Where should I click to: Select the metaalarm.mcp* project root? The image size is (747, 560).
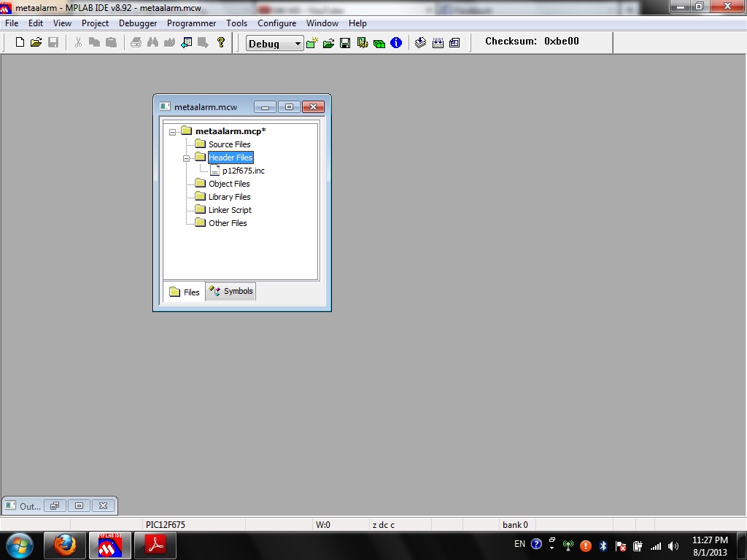click(231, 131)
